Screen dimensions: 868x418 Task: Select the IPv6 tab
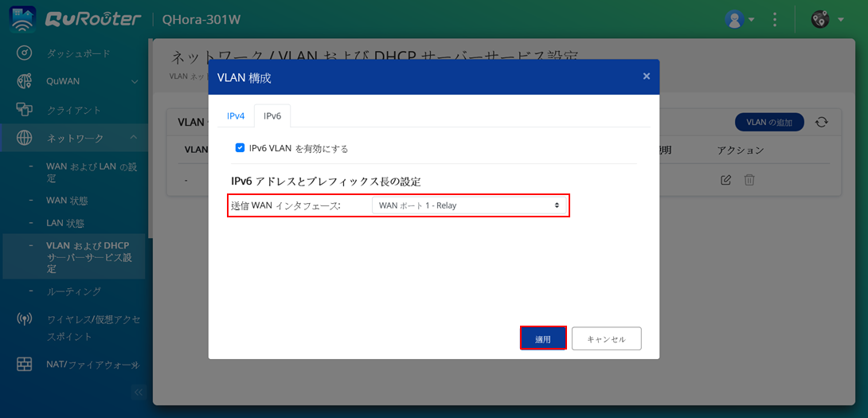[272, 116]
